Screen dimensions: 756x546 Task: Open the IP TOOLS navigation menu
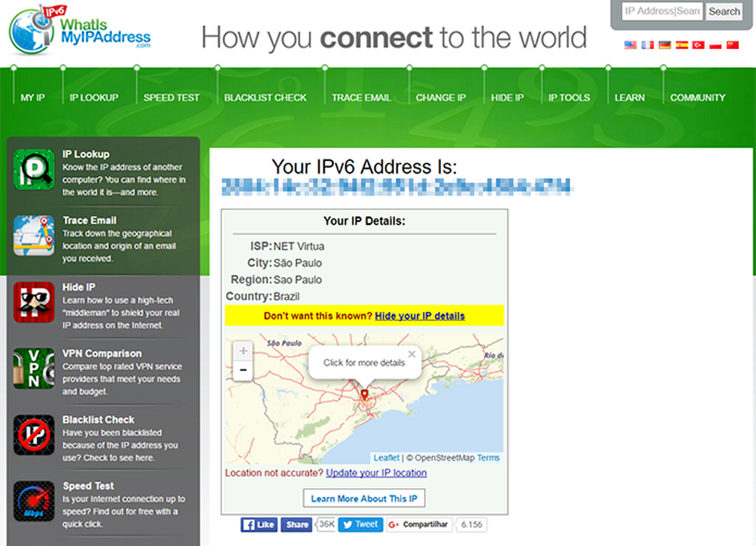coord(569,98)
